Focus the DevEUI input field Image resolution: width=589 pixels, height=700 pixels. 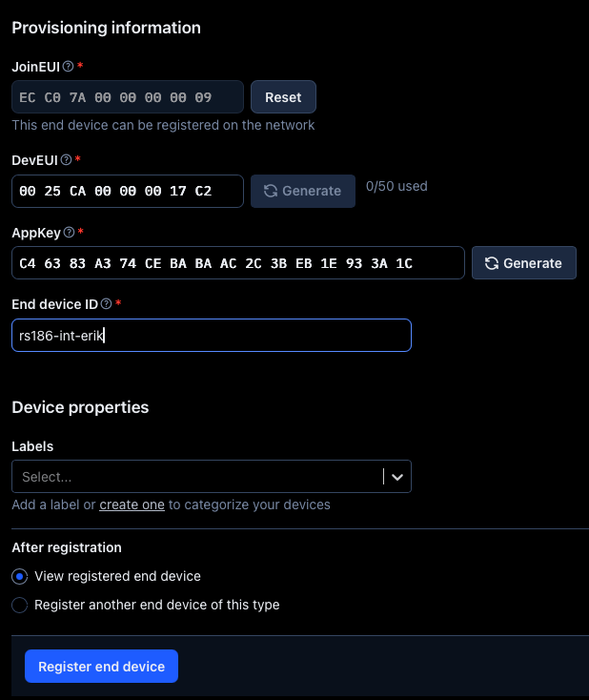[128, 191]
